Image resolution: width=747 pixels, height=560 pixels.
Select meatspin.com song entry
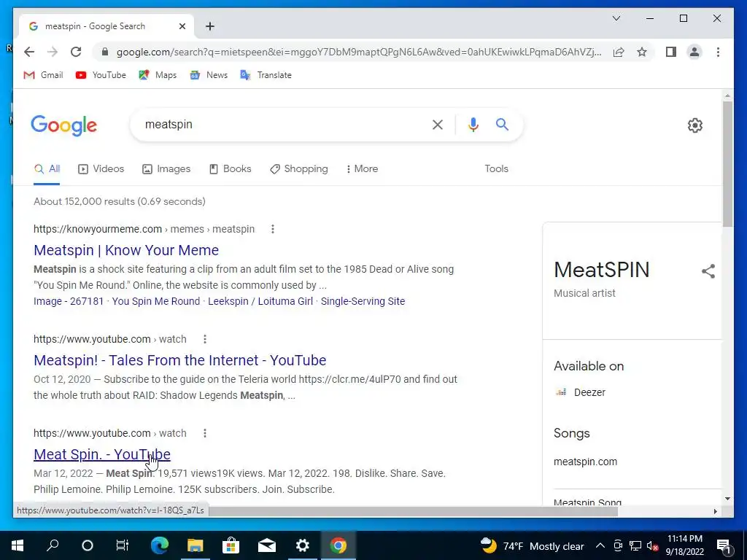click(585, 462)
